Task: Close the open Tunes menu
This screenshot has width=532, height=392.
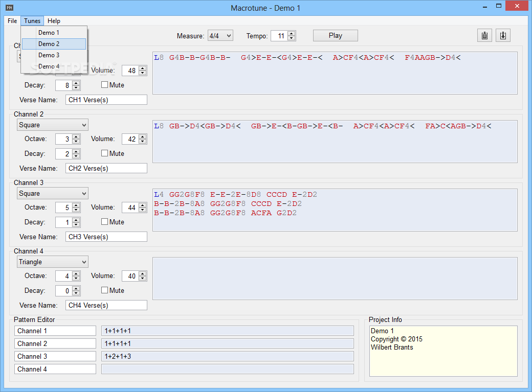Action: 32,20
